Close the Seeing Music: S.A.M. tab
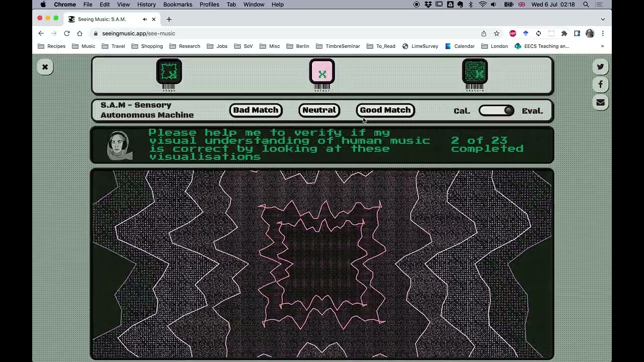This screenshot has width=644, height=362. coord(153,19)
